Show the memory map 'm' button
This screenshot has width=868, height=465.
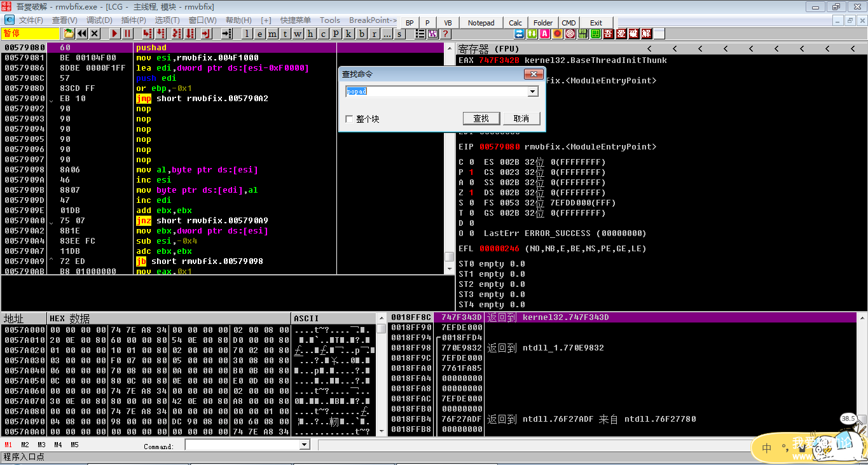click(x=272, y=34)
